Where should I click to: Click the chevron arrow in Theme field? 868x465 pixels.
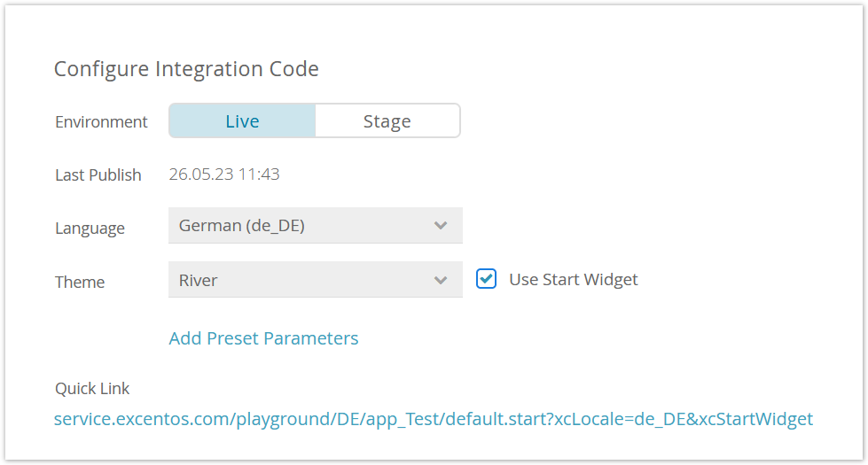441,280
